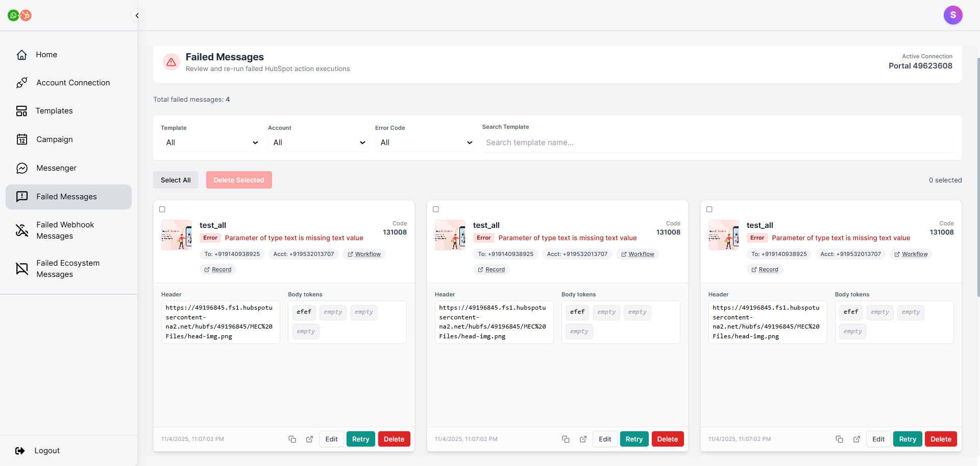
Task: Open the Account filter dropdown
Action: [318, 143]
